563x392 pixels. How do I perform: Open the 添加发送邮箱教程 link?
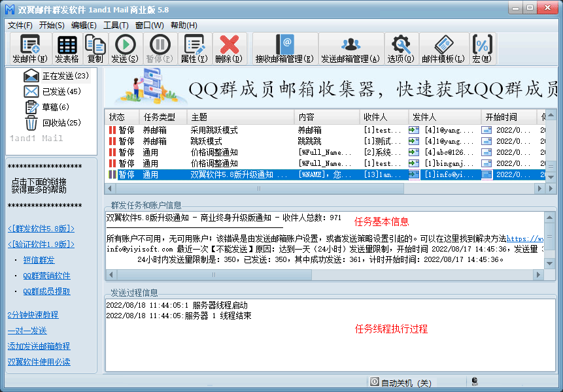39,346
